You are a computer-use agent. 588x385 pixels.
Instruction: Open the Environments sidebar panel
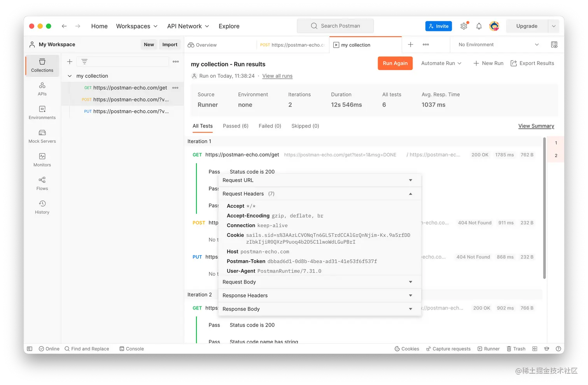(x=42, y=112)
